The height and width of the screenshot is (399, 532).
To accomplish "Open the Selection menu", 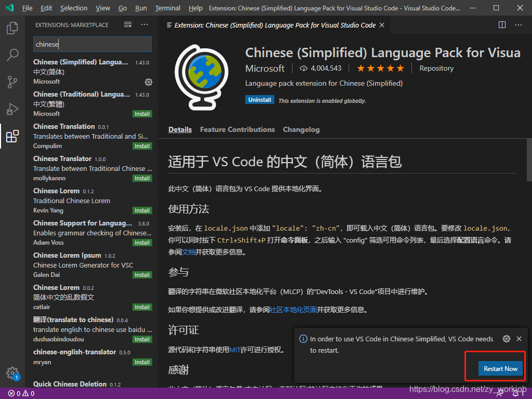I will pos(74,8).
